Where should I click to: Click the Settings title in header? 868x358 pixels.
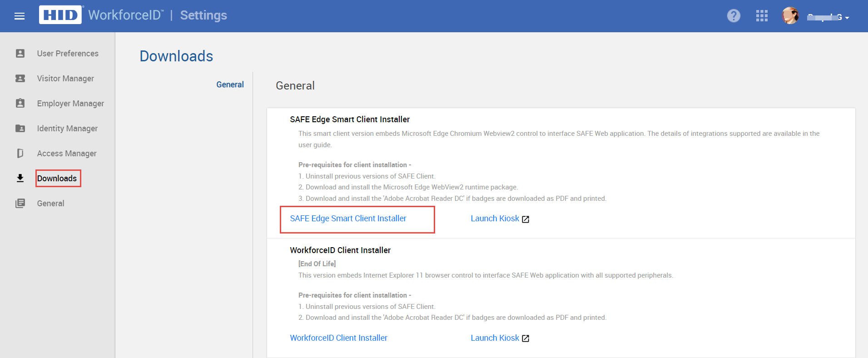(203, 15)
